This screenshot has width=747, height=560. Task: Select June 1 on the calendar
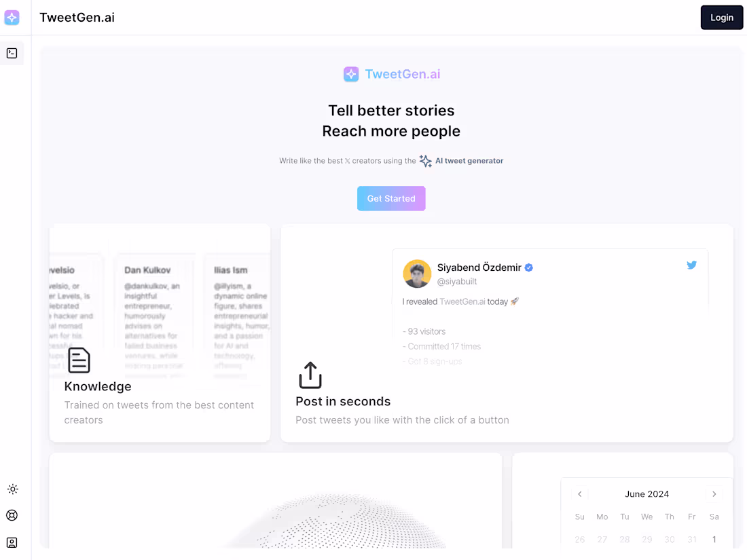[714, 539]
